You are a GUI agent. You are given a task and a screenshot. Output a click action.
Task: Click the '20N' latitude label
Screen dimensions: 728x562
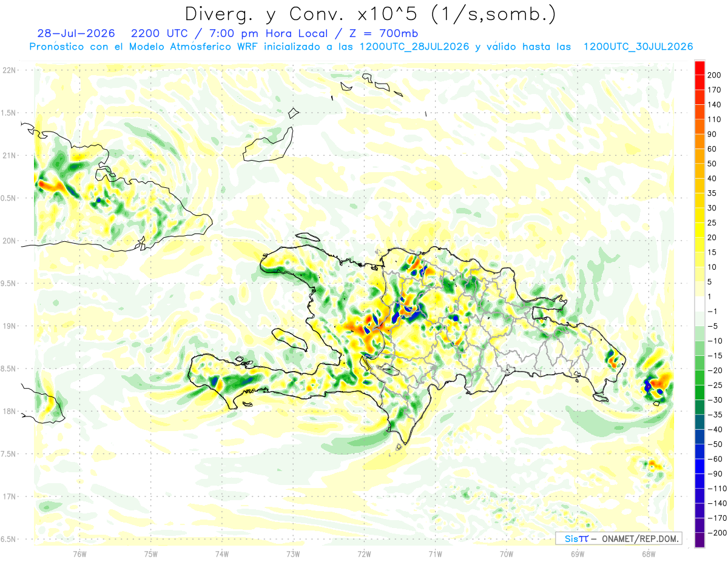[8, 241]
